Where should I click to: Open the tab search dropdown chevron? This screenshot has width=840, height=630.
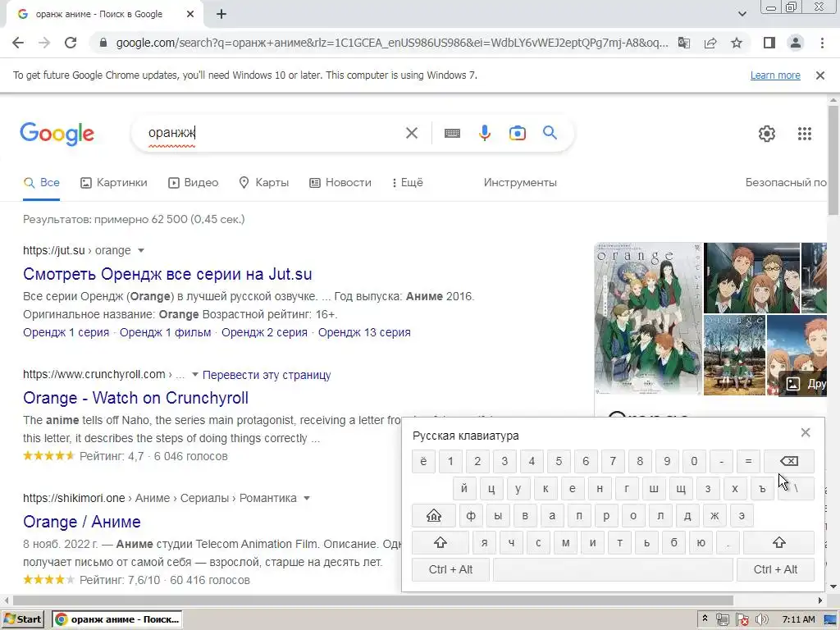coord(742,14)
